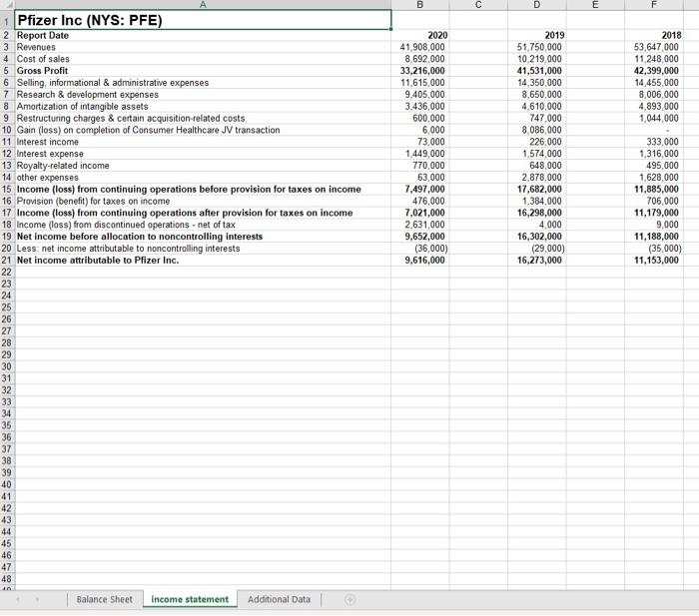
Task: Click the other expenses label
Action: (x=203, y=178)
